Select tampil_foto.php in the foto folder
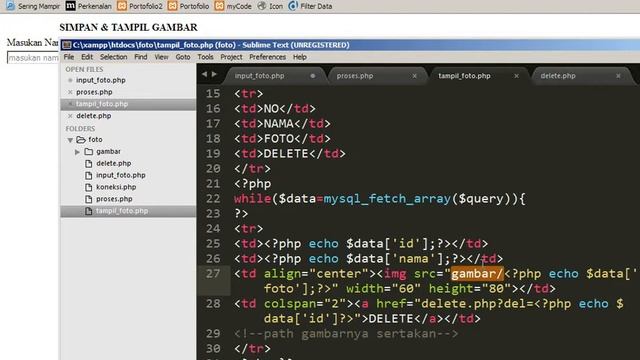 (122, 211)
